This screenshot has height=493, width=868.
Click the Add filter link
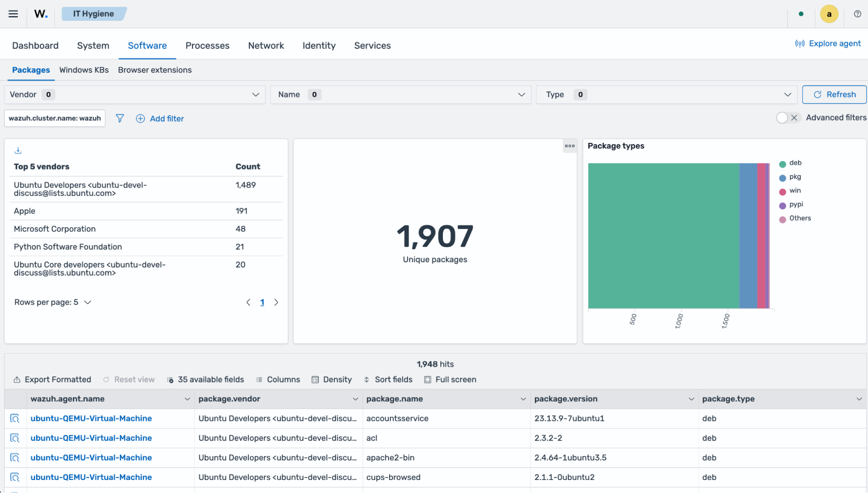pos(167,119)
